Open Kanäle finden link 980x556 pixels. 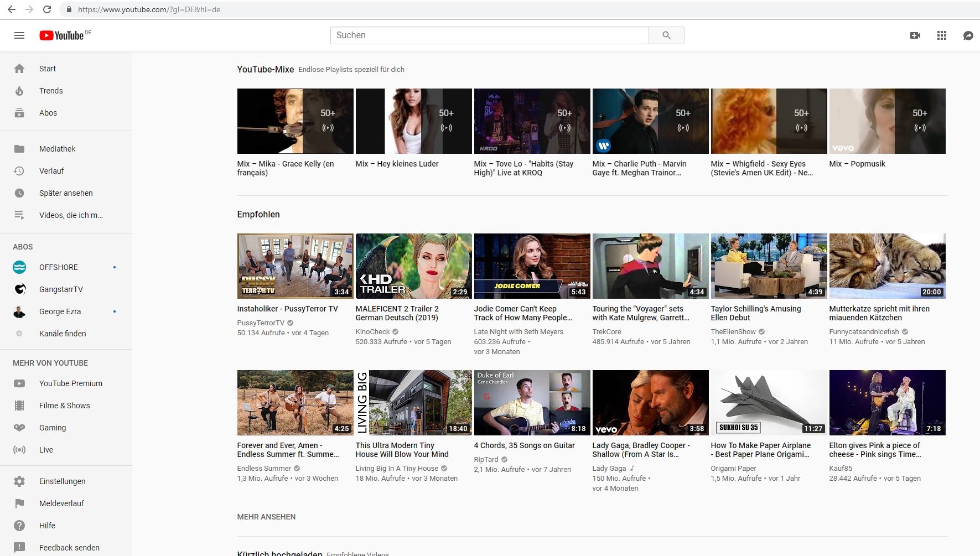click(x=63, y=334)
